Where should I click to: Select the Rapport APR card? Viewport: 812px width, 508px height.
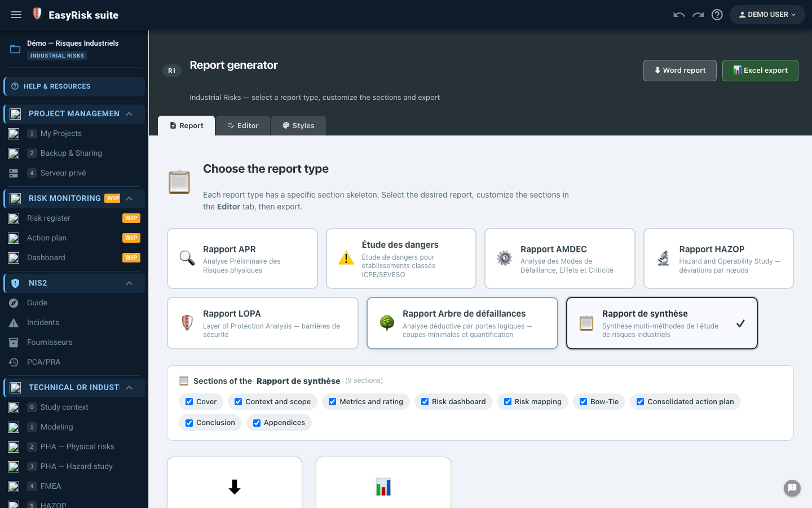pyautogui.click(x=242, y=259)
